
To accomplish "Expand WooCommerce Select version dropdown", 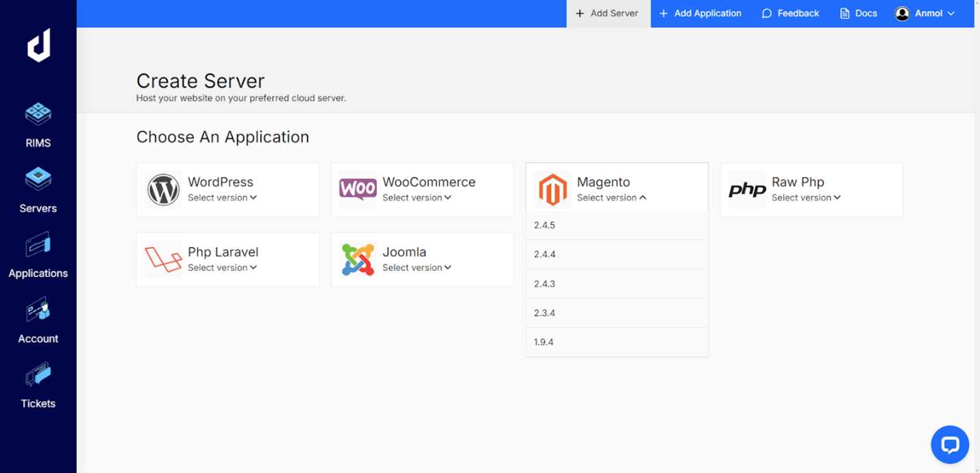I will tap(417, 197).
